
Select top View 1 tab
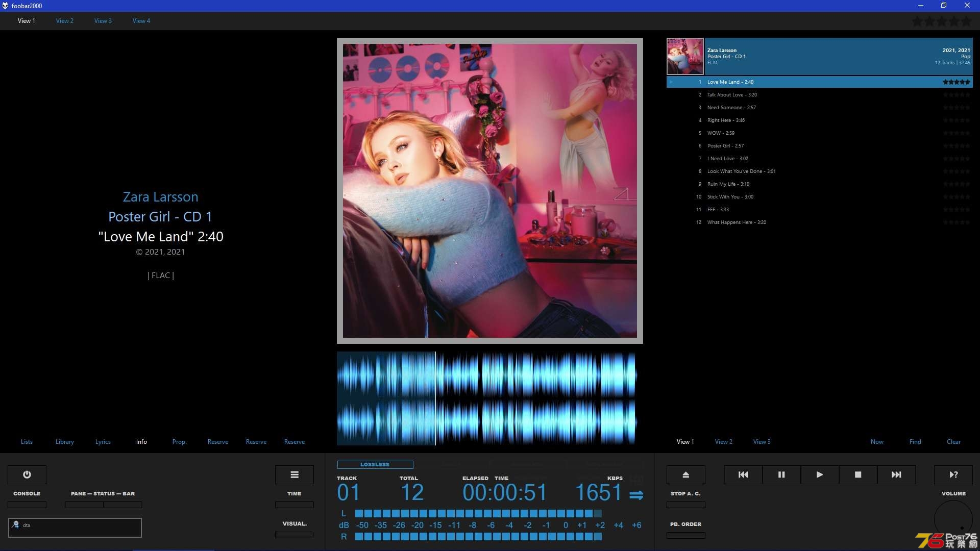tap(27, 21)
